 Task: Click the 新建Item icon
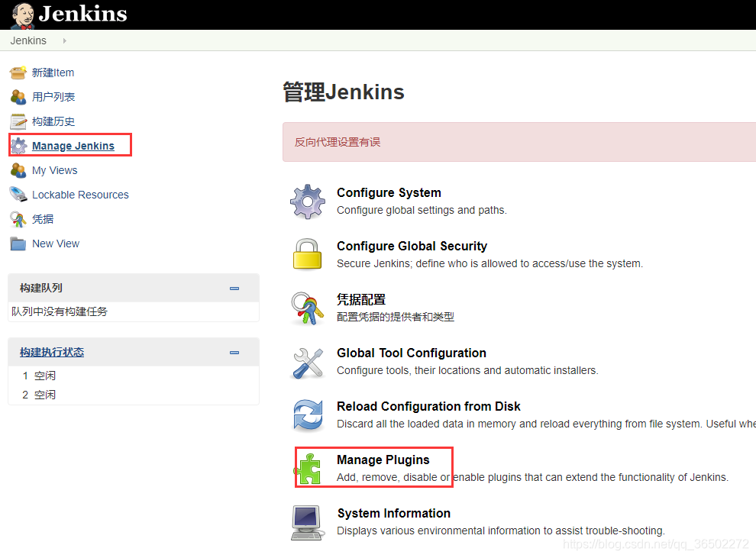(x=18, y=73)
